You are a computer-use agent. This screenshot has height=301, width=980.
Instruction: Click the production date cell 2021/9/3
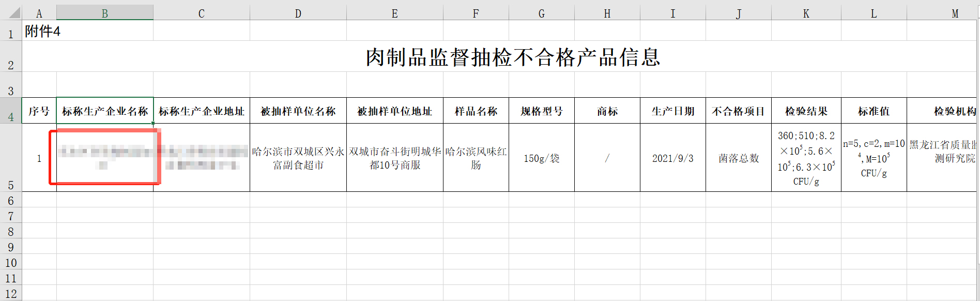(672, 158)
